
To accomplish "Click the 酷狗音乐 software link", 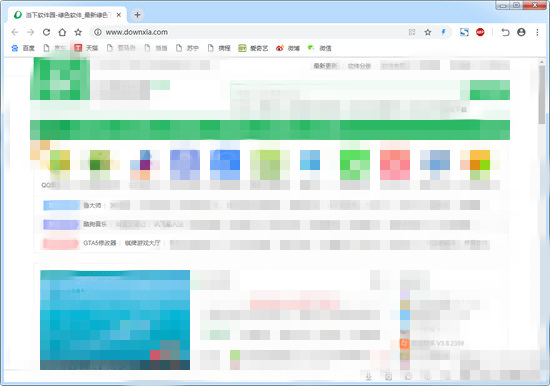I will pos(95,224).
